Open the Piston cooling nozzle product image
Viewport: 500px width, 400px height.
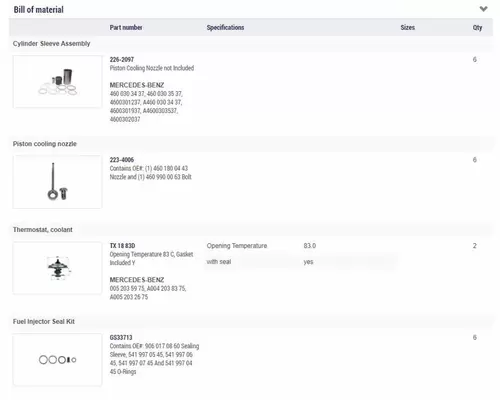pyautogui.click(x=57, y=182)
